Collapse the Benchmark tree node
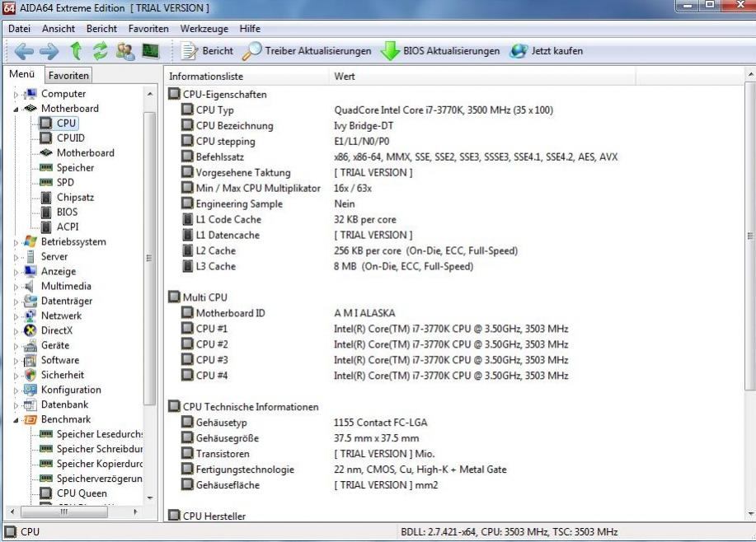Image resolution: width=756 pixels, height=542 pixels. [x=16, y=420]
